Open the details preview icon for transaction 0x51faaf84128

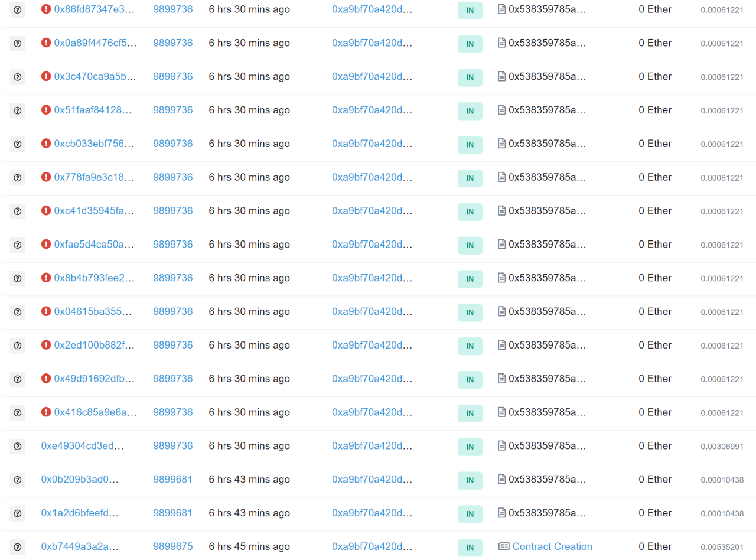point(18,111)
